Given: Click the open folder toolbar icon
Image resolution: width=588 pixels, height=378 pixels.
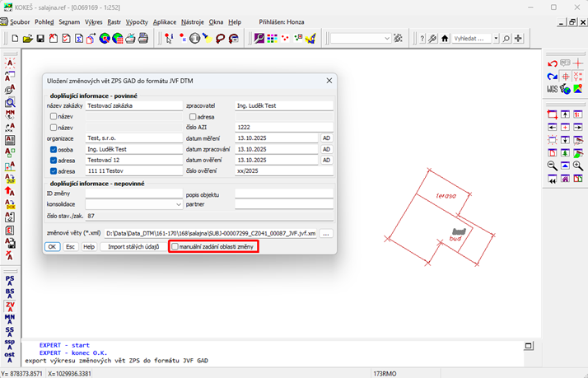Looking at the screenshot, I should click(x=28, y=39).
